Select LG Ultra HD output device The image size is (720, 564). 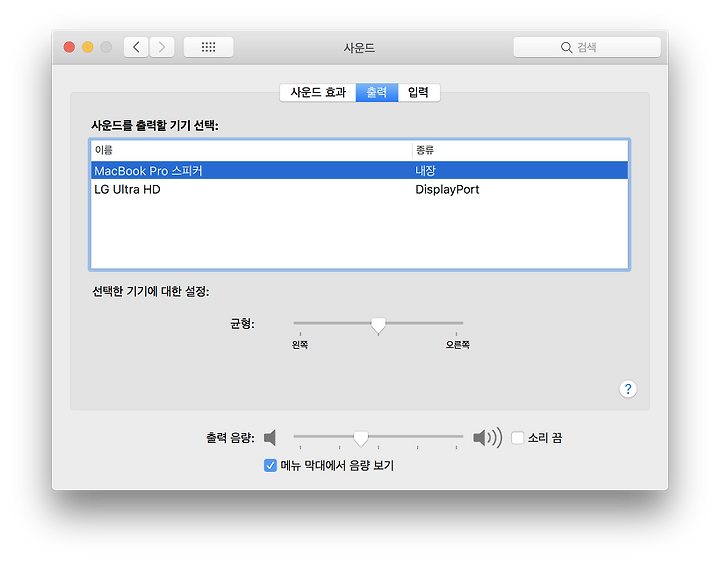(359, 189)
